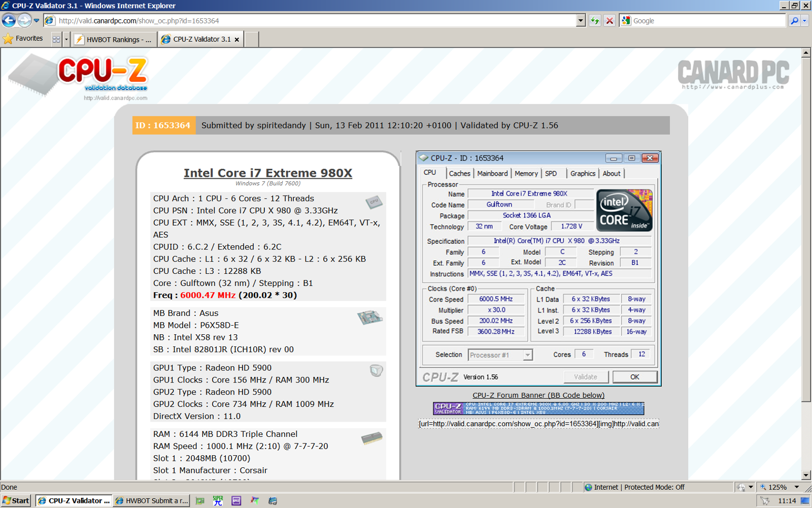Select HWBOT Submit taskbar button
The width and height of the screenshot is (812, 508).
152,500
